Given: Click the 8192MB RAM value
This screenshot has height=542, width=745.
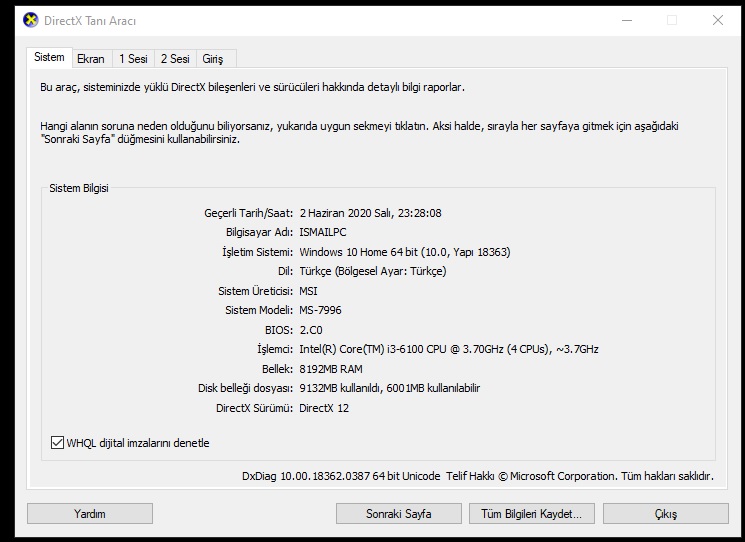Looking at the screenshot, I should 331,369.
